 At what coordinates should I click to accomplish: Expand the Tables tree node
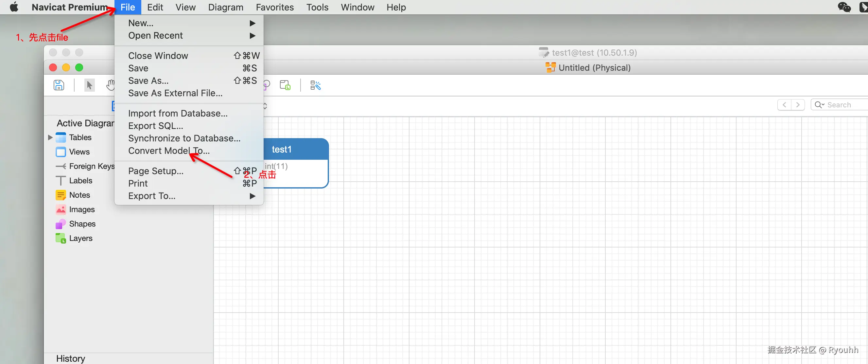pos(50,137)
